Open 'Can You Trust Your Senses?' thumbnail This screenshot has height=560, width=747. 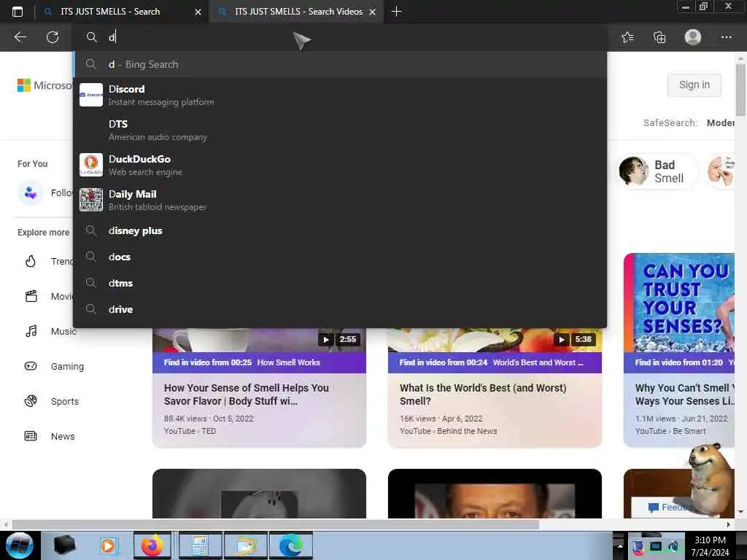coord(679,303)
